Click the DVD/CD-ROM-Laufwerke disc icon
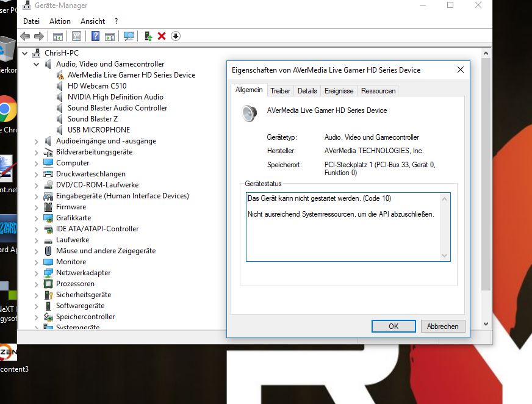Viewport: 532px width, 404px height. pyautogui.click(x=48, y=185)
